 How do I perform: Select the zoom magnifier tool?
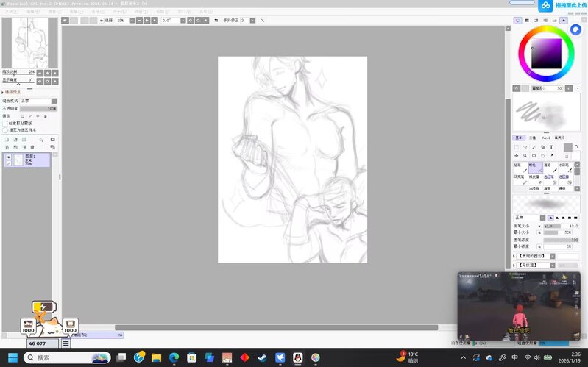[525, 156]
